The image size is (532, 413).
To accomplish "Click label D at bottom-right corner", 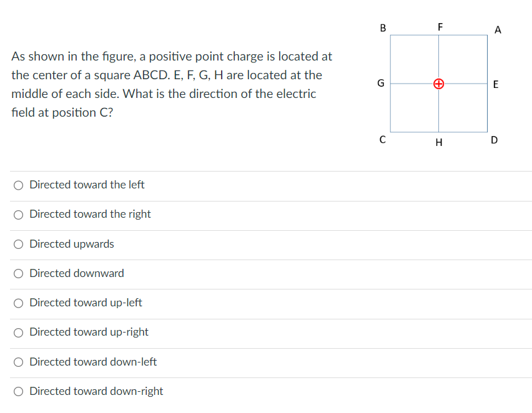I will click(x=494, y=140).
